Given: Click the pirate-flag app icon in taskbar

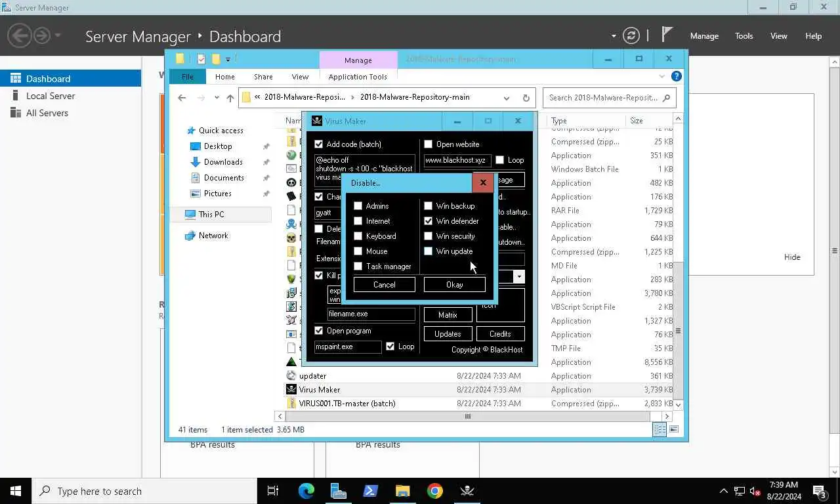Looking at the screenshot, I should coord(467,491).
